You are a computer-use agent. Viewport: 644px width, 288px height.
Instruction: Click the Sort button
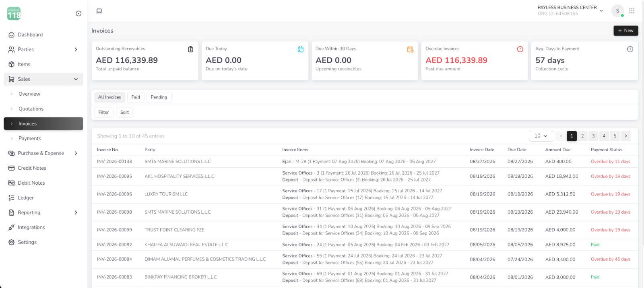click(x=124, y=113)
